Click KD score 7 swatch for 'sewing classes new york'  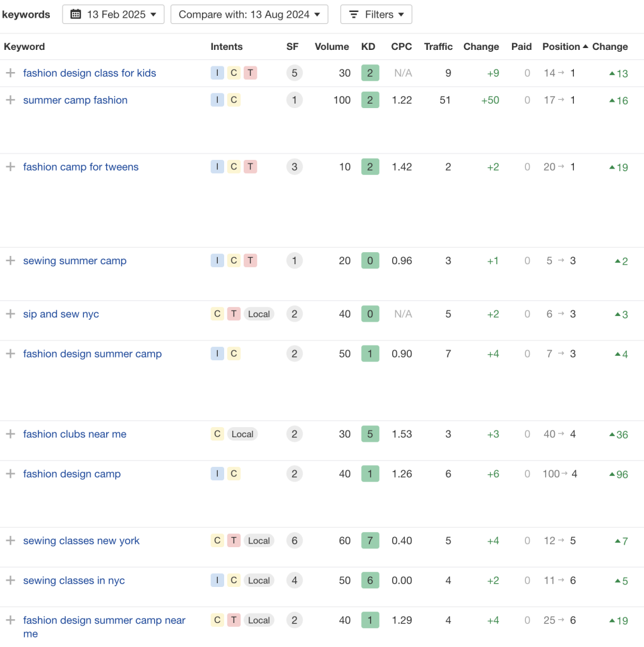tap(370, 541)
